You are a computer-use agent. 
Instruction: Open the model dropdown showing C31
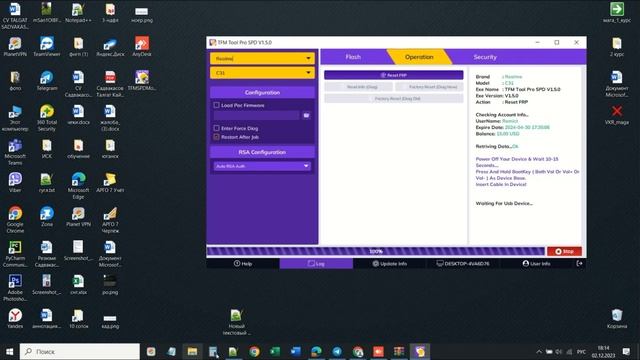click(262, 73)
